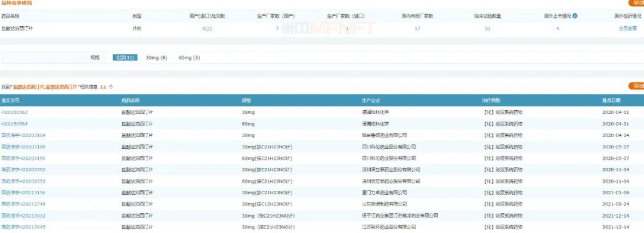Click 深圳信立泰药业 in H20203552 row
The image size is (644, 233).
click(x=391, y=169)
